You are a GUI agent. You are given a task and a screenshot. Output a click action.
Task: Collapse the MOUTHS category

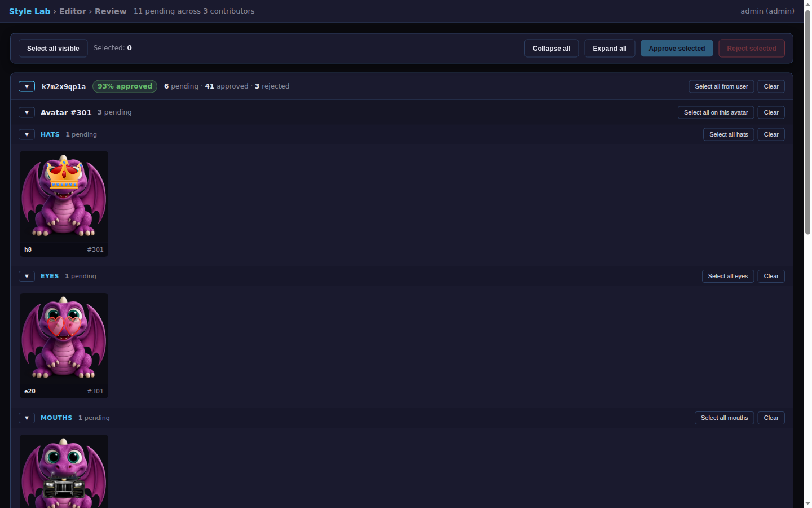(27, 418)
